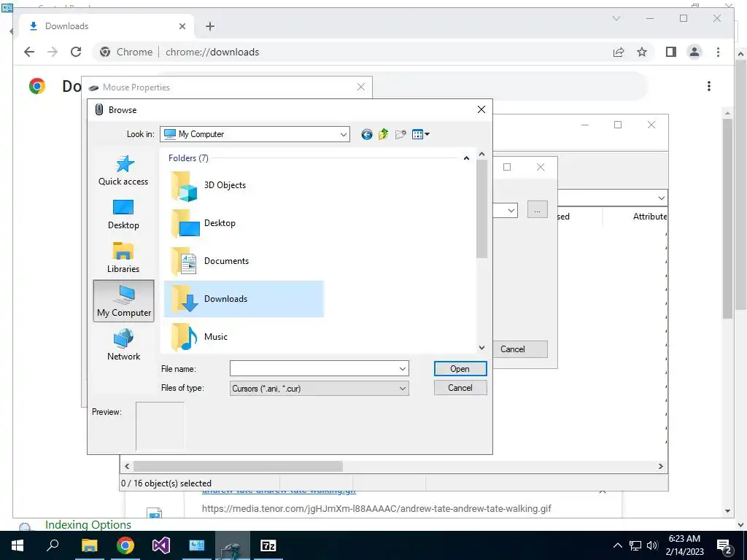747x560 pixels.
Task: Expand the File name dropdown arrow
Action: tap(403, 368)
